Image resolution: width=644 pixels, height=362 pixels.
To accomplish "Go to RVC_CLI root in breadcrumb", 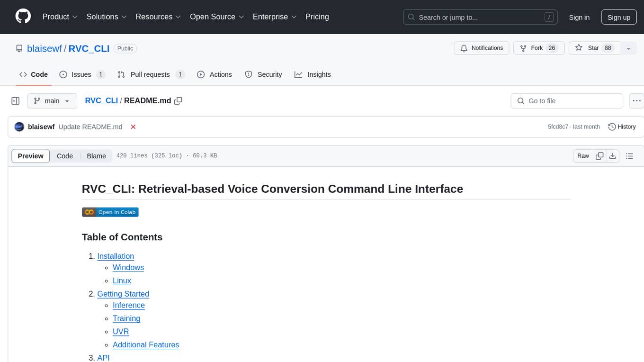I will click(x=101, y=101).
